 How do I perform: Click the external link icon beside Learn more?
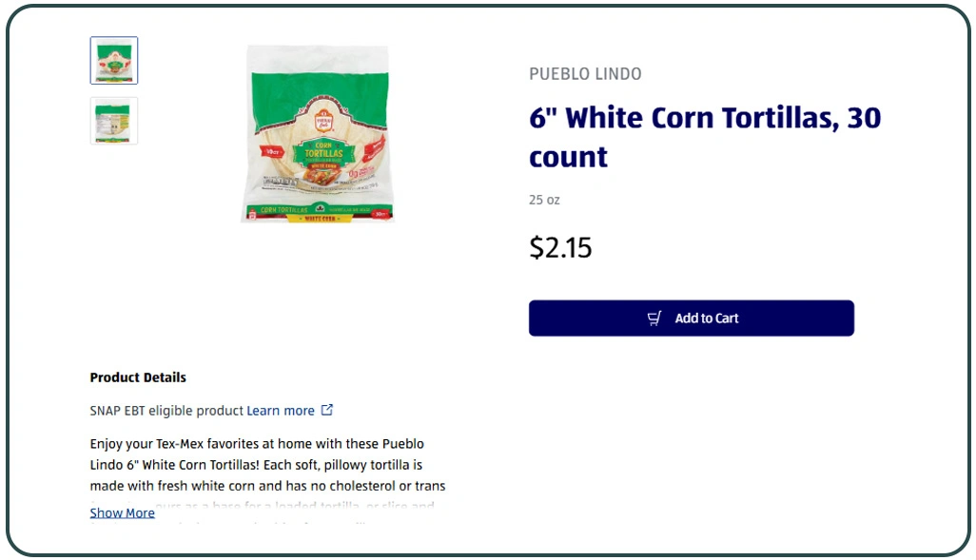tap(327, 411)
